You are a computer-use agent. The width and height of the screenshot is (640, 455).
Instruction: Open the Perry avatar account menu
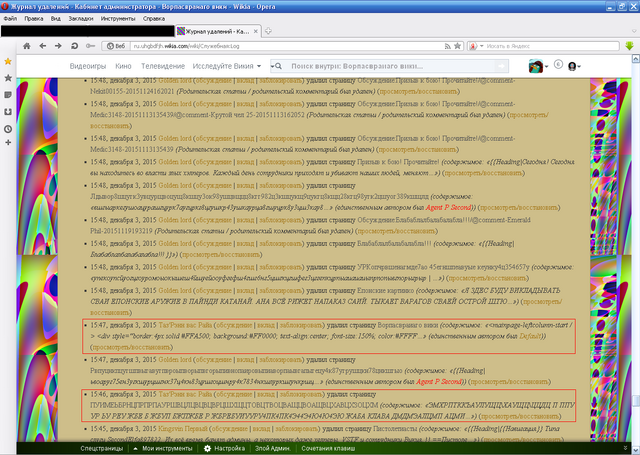point(538,66)
